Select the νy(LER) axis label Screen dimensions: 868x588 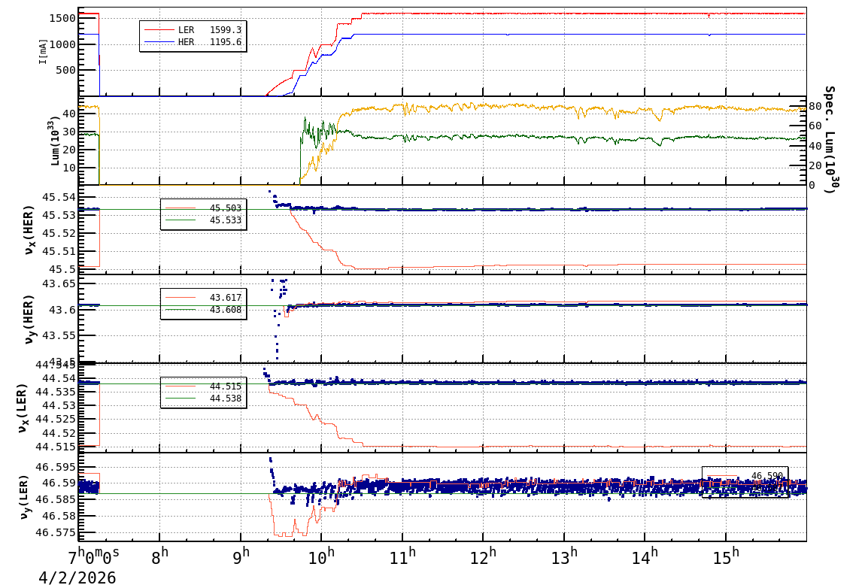(24, 497)
